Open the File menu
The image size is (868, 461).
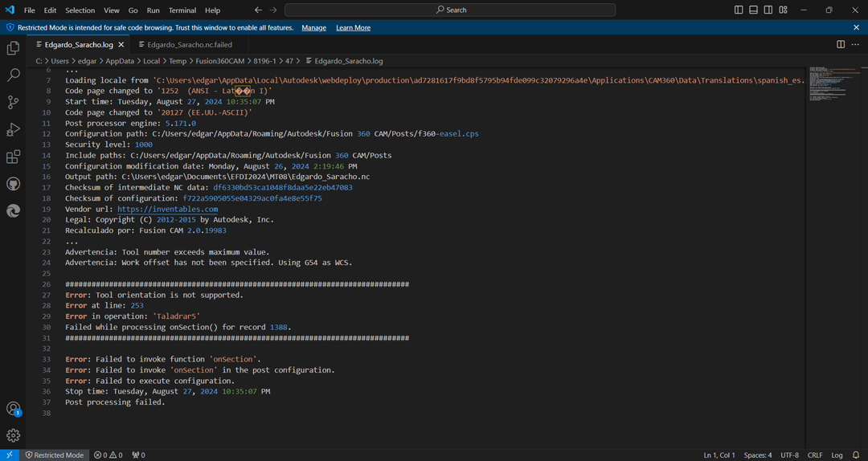30,10
